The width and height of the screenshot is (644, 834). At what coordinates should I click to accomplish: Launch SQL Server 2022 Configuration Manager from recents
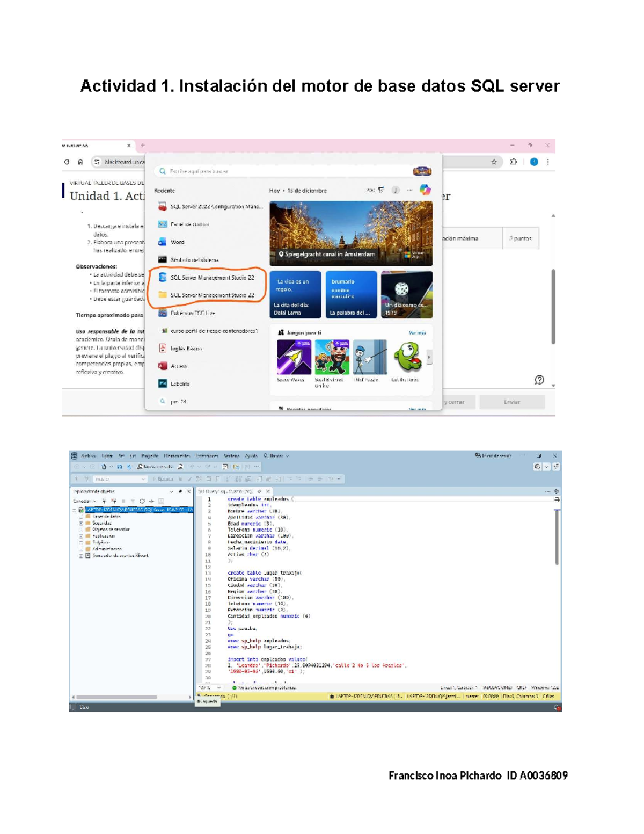pyautogui.click(x=210, y=207)
